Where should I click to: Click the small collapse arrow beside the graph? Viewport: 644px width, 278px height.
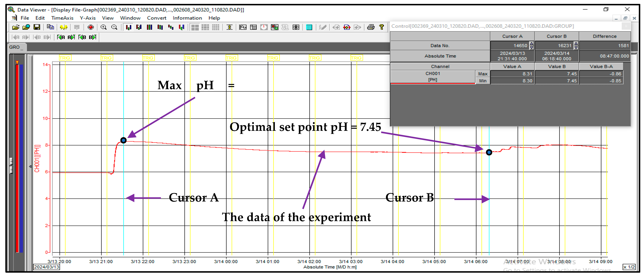[30, 166]
